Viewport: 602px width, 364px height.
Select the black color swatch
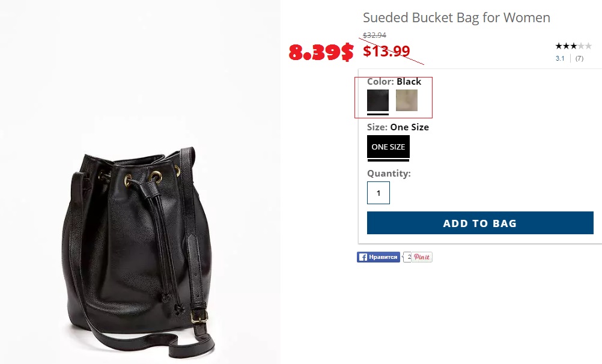(x=378, y=100)
